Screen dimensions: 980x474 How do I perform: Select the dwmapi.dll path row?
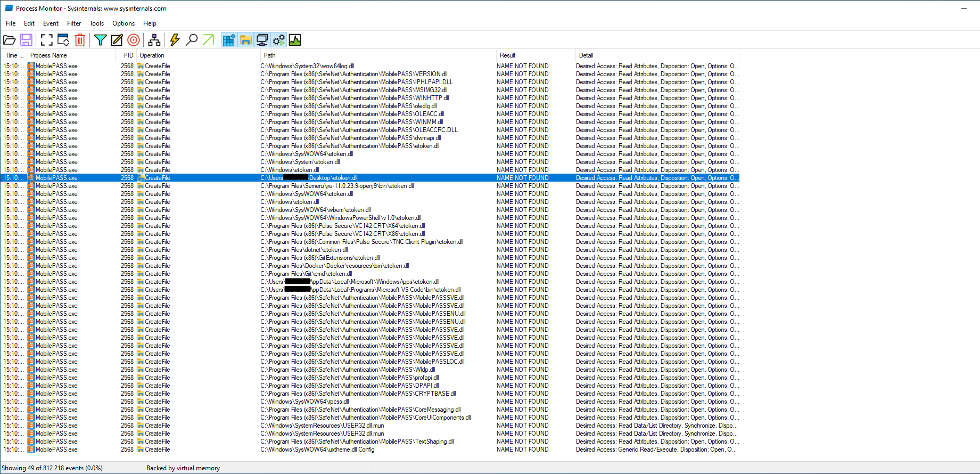[x=370, y=138]
